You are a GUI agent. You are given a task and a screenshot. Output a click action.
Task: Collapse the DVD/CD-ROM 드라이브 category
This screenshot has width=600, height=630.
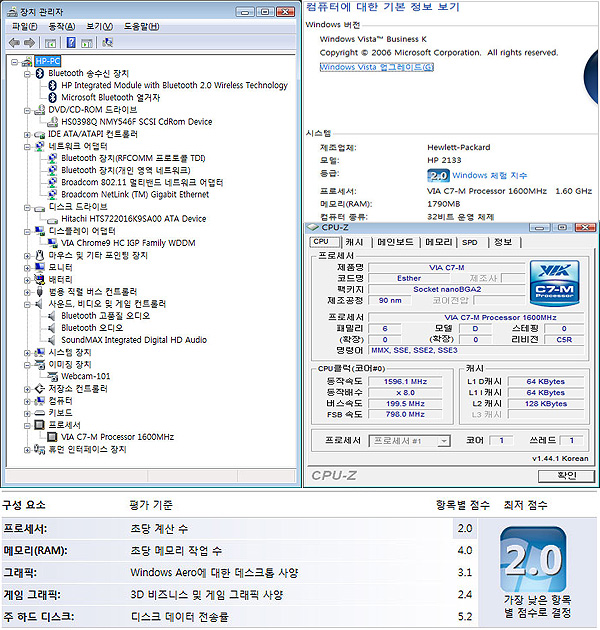point(27,110)
